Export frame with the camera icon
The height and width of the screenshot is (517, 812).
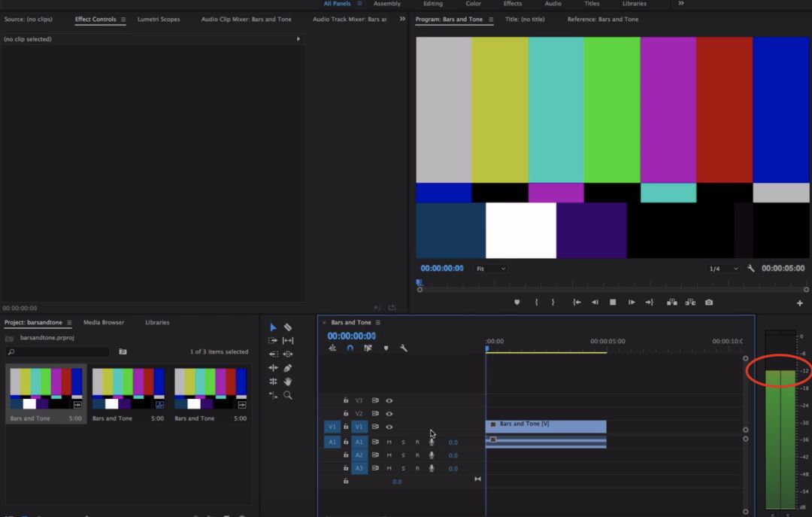(709, 303)
